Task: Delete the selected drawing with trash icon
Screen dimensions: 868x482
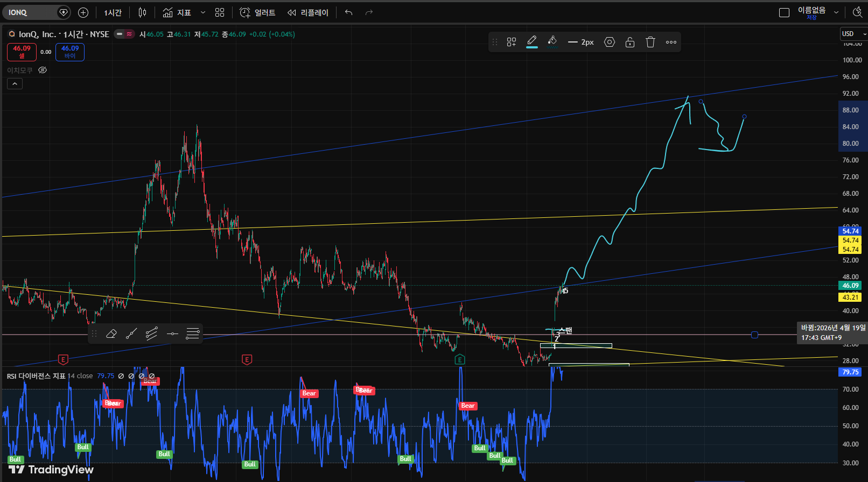Action: (x=650, y=42)
